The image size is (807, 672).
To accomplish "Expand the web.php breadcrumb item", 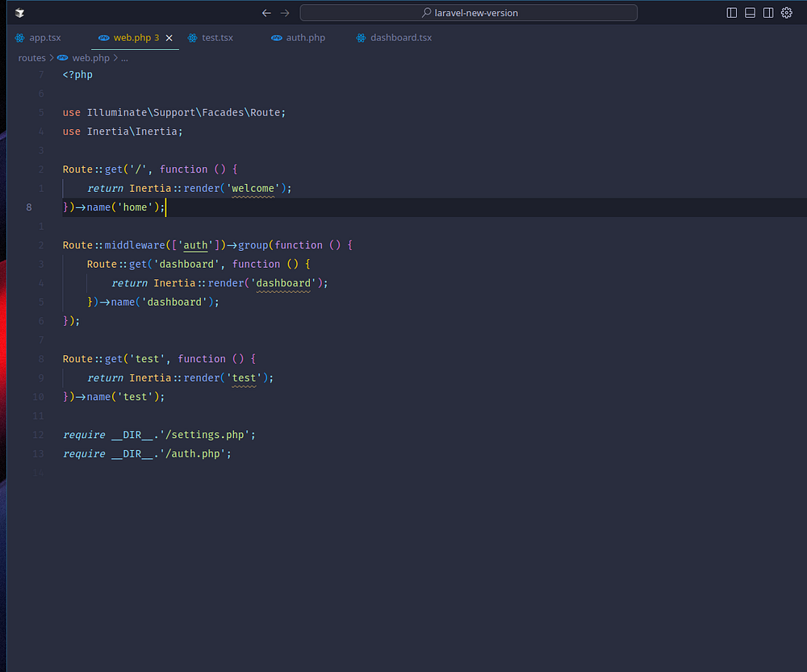I will coord(90,58).
